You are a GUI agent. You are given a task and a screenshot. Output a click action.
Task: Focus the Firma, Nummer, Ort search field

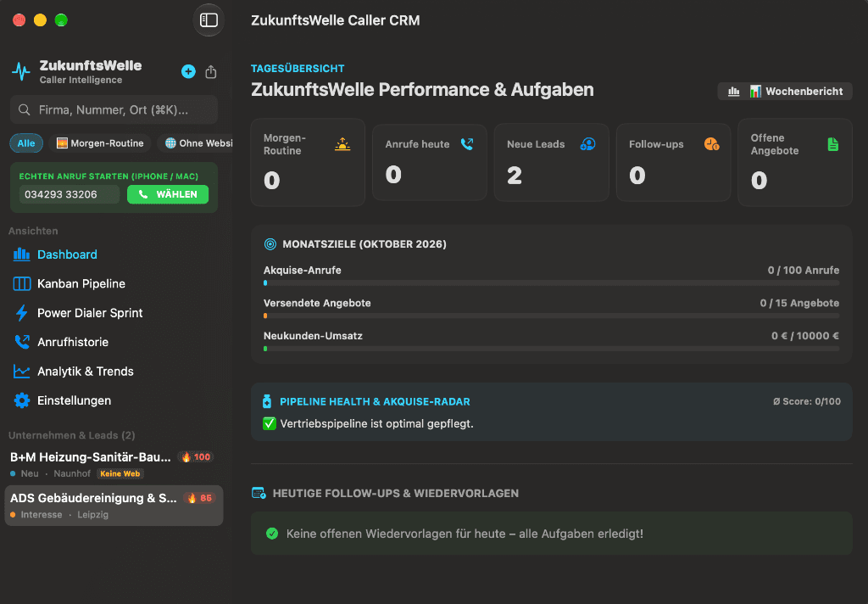pos(114,109)
